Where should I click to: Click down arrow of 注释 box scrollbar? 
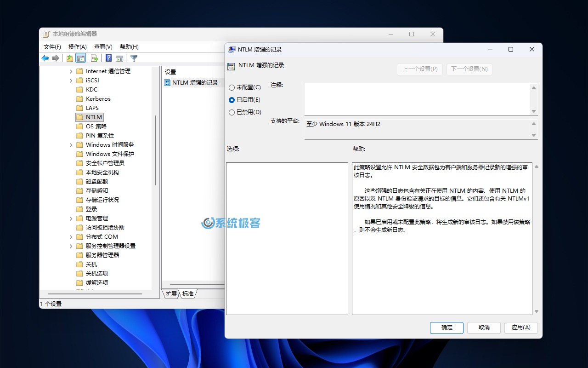coord(534,111)
